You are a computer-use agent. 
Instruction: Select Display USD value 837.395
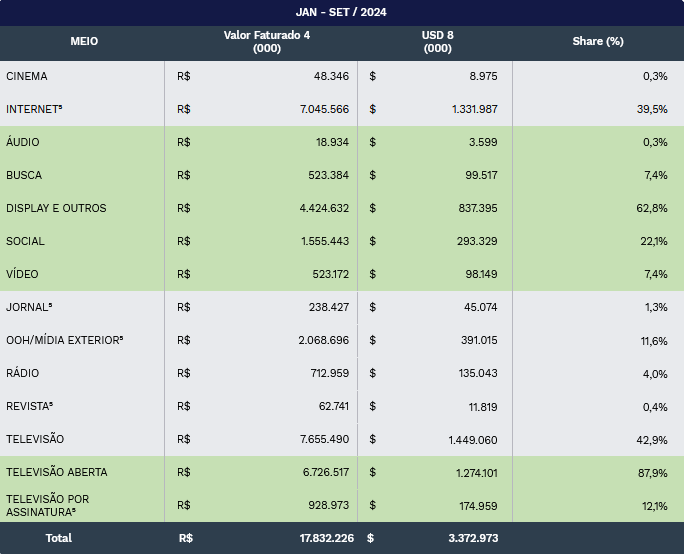(478, 208)
